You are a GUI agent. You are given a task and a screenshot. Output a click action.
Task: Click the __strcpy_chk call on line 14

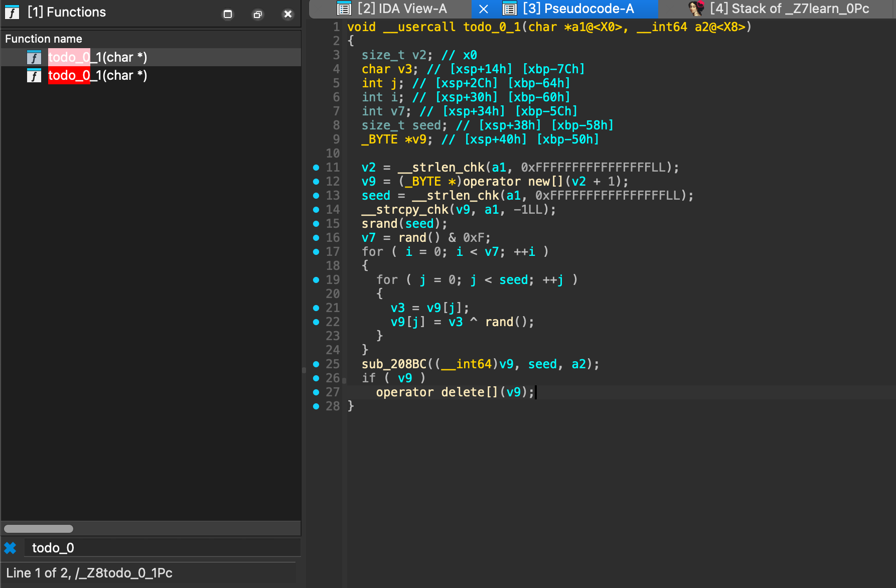405,210
